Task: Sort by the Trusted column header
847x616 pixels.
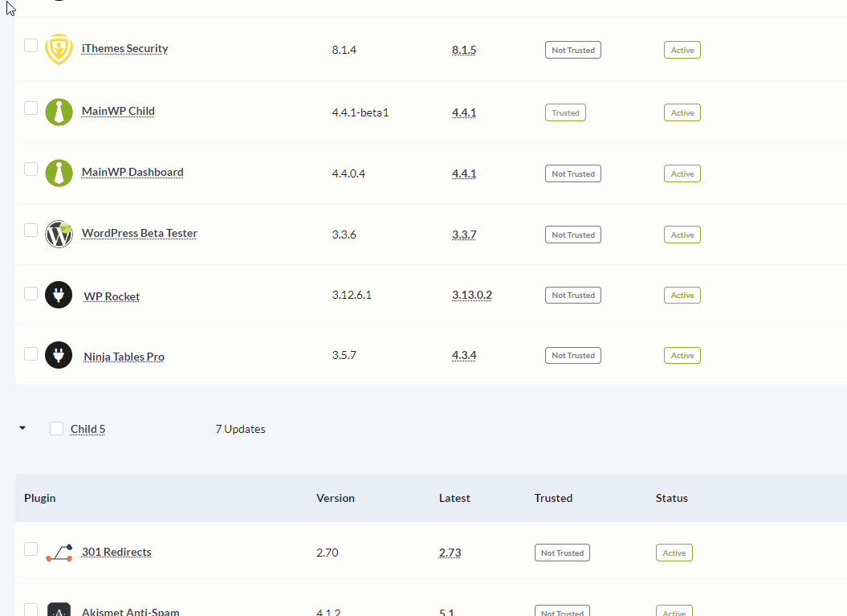Action: coord(553,498)
